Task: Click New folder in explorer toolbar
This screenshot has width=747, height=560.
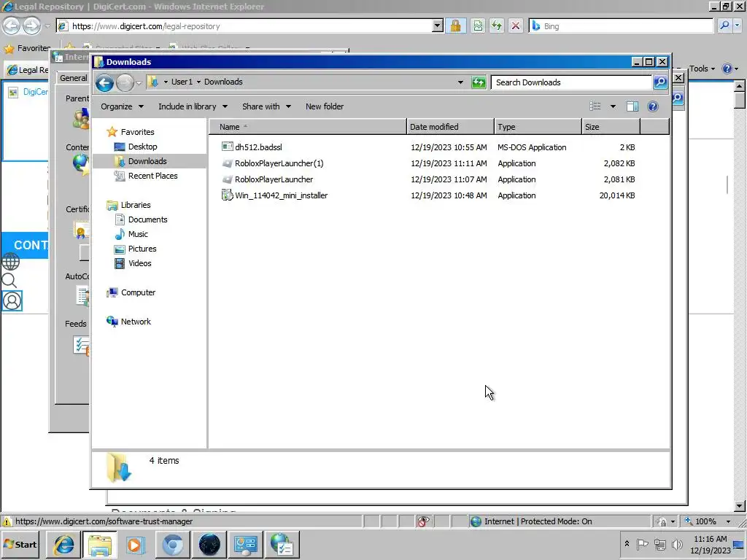Action: click(325, 106)
